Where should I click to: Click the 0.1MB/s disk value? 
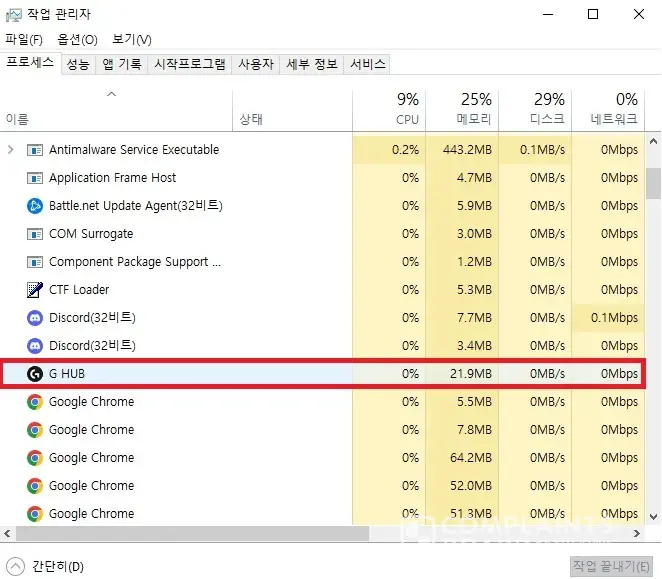coord(542,150)
